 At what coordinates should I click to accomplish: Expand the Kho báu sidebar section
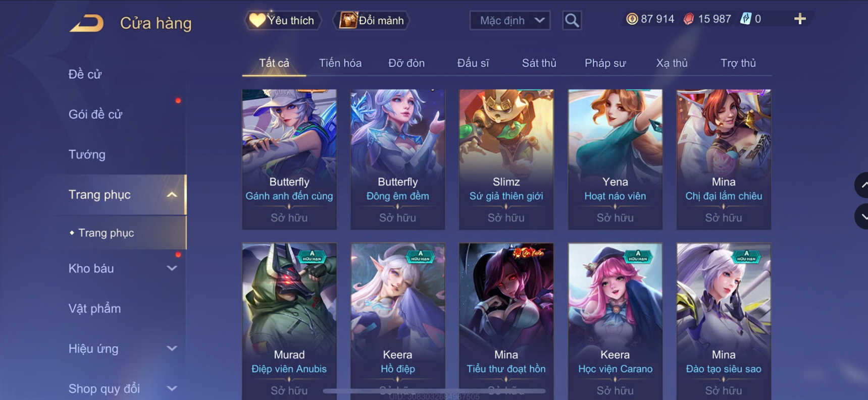coord(172,268)
